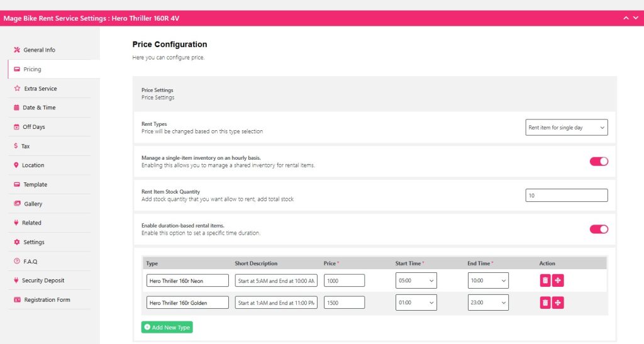The width and height of the screenshot is (644, 344).
Task: Toggle single-item hourly inventory management switch
Action: pyautogui.click(x=599, y=162)
